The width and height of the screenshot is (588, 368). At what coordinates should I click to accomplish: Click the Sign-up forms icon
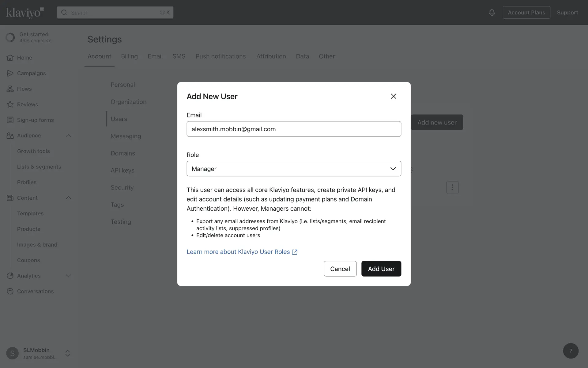click(x=10, y=120)
